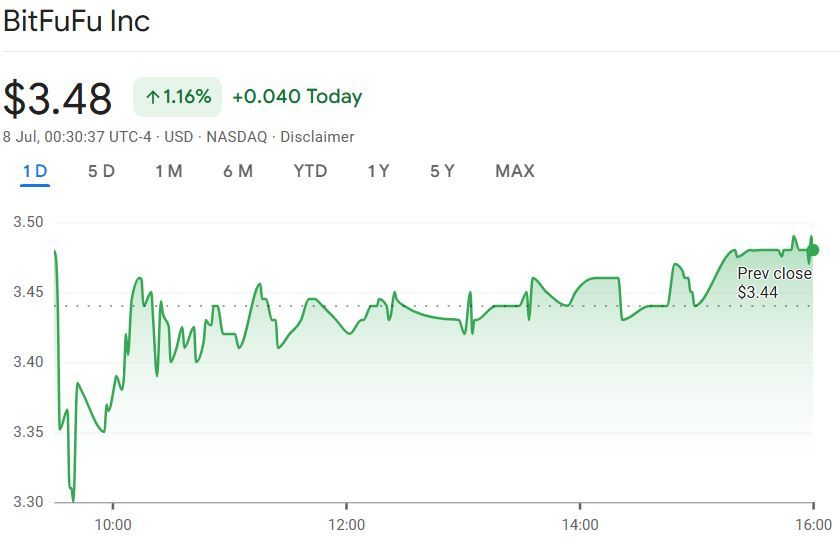Click the 14:00 time axis marker
The image size is (840, 546).
(x=580, y=525)
